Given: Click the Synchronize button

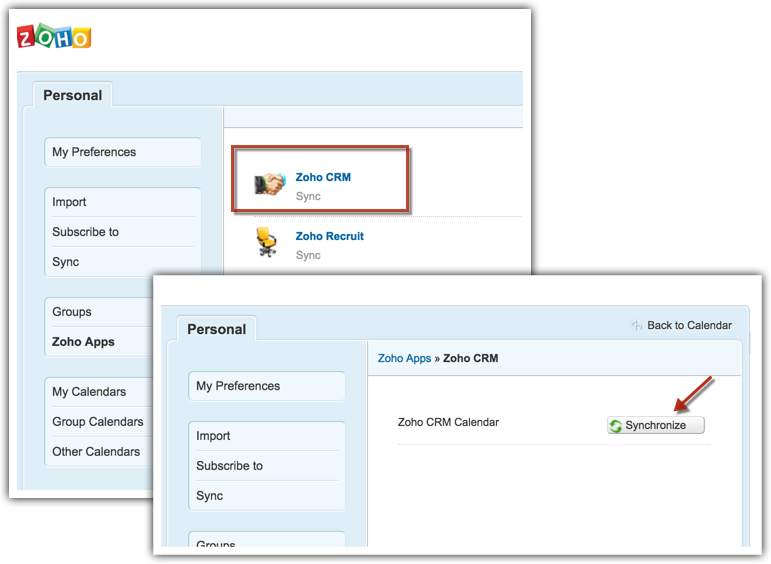Looking at the screenshot, I should (x=655, y=425).
